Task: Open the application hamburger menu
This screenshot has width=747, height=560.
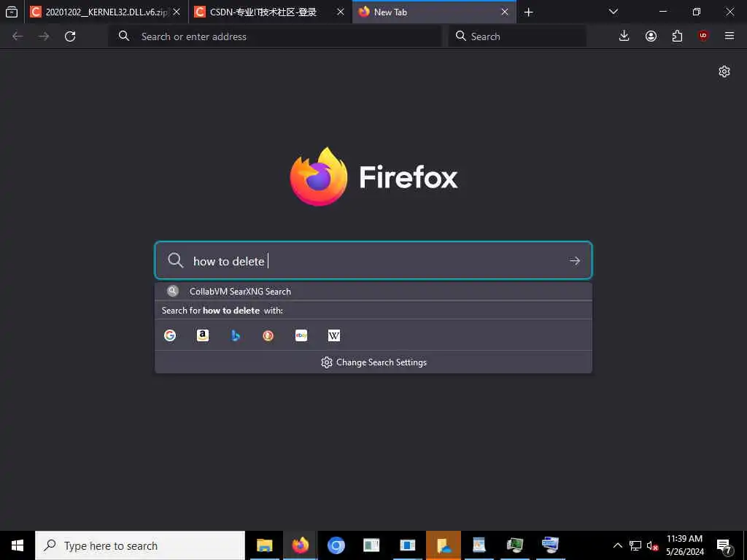Action: tap(729, 36)
